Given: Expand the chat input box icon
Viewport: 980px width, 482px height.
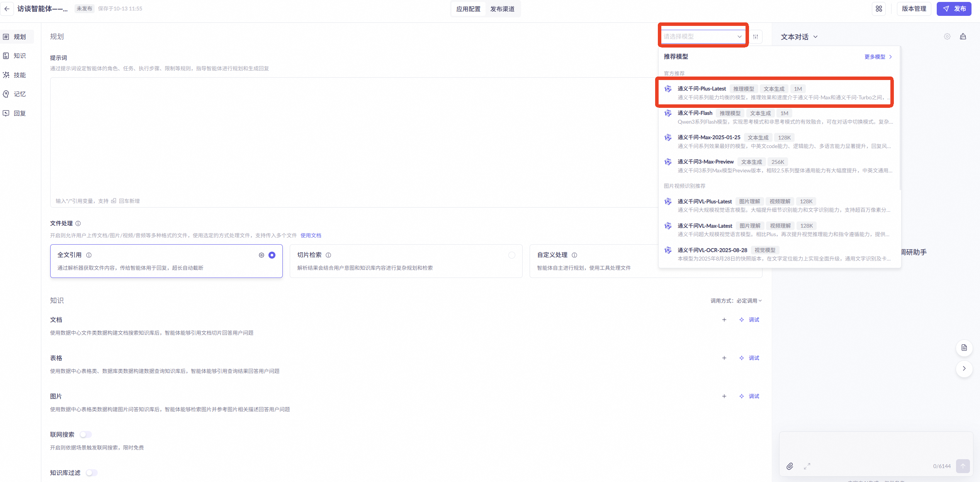Looking at the screenshot, I should tap(807, 466).
